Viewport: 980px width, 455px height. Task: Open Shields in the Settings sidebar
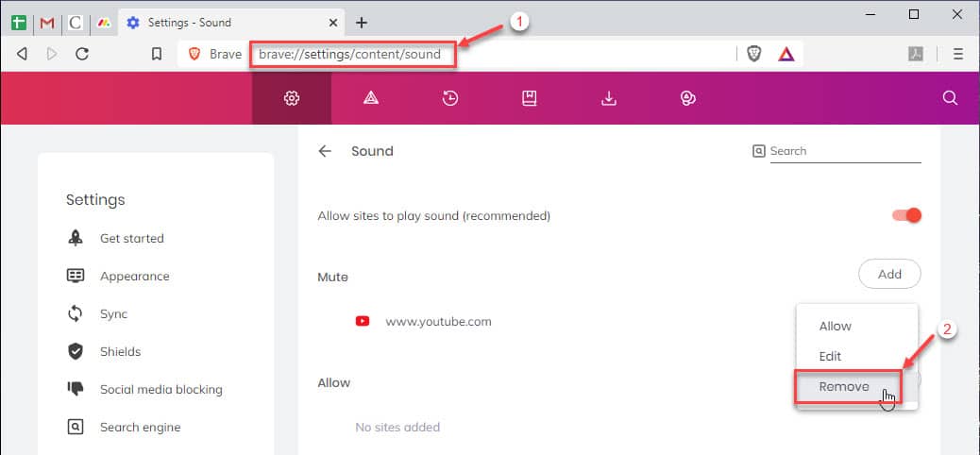point(120,352)
